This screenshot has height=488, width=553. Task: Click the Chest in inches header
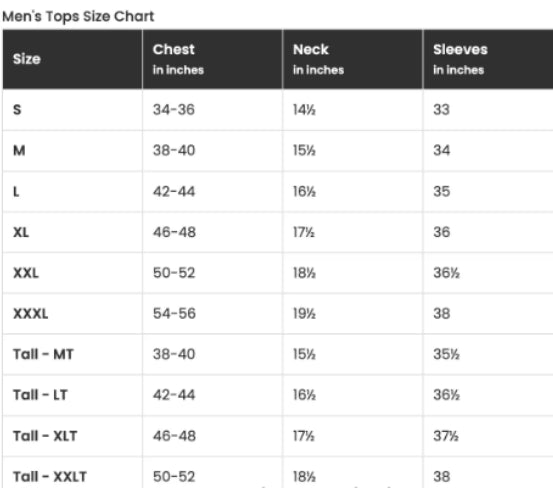(x=178, y=59)
